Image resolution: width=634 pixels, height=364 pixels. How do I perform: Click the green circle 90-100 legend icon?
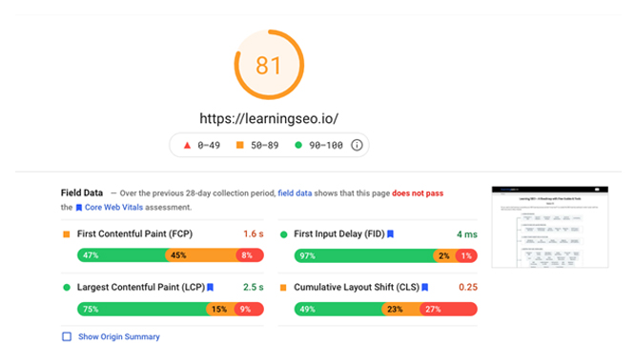[298, 145]
